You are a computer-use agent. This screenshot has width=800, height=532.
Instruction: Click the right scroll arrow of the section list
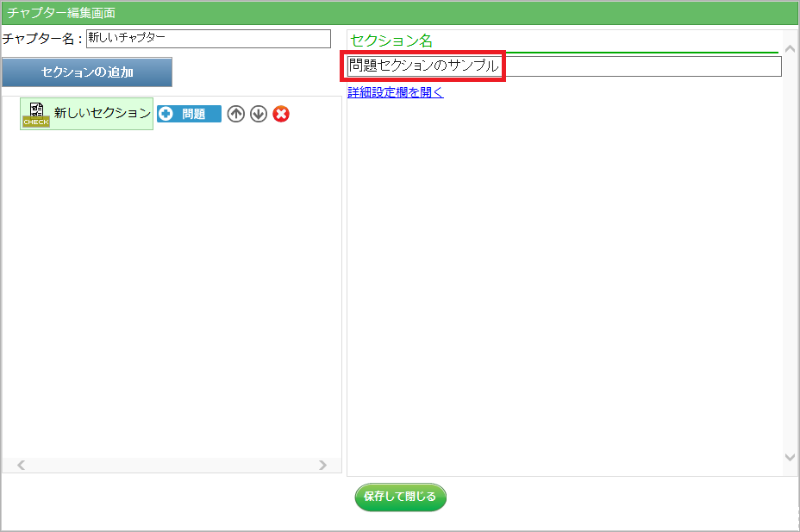[322, 466]
